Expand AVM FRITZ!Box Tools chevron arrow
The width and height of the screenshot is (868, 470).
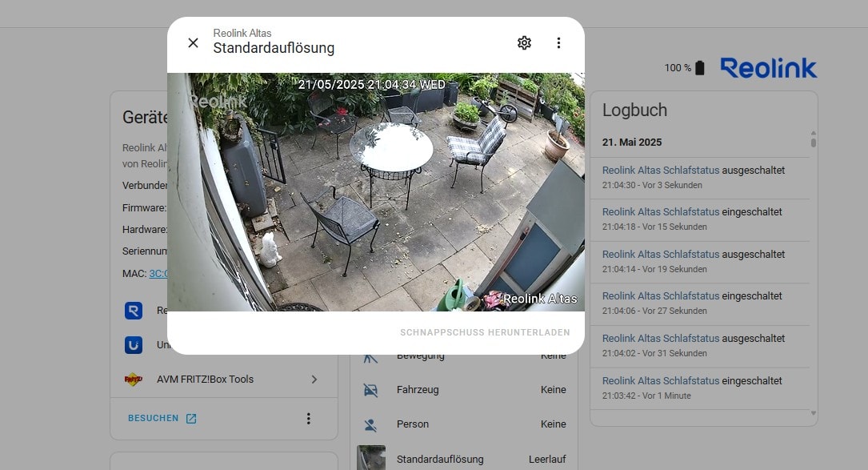point(314,380)
